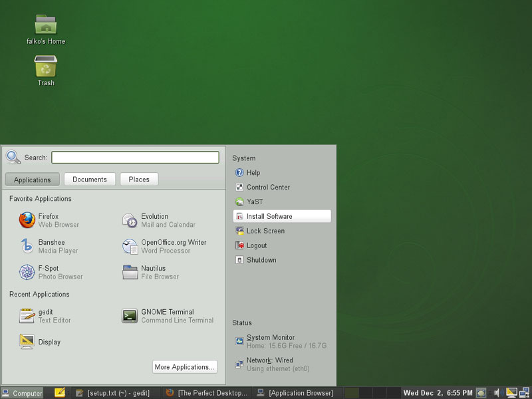Toggle the Computer main menu button

click(x=22, y=393)
